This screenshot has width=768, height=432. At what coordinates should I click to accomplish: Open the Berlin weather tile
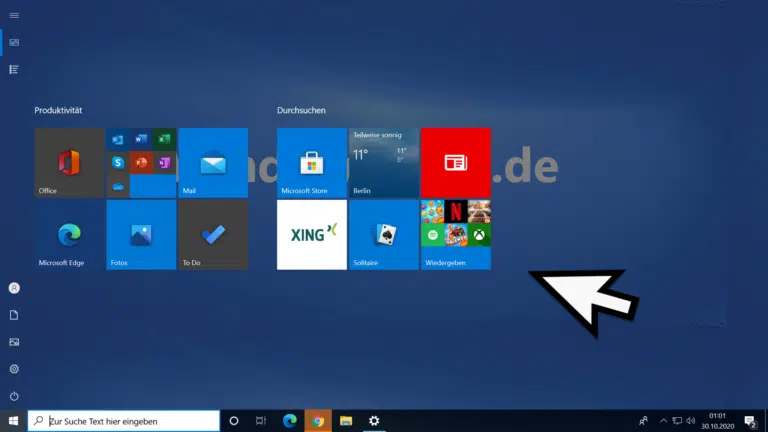pyautogui.click(x=384, y=163)
